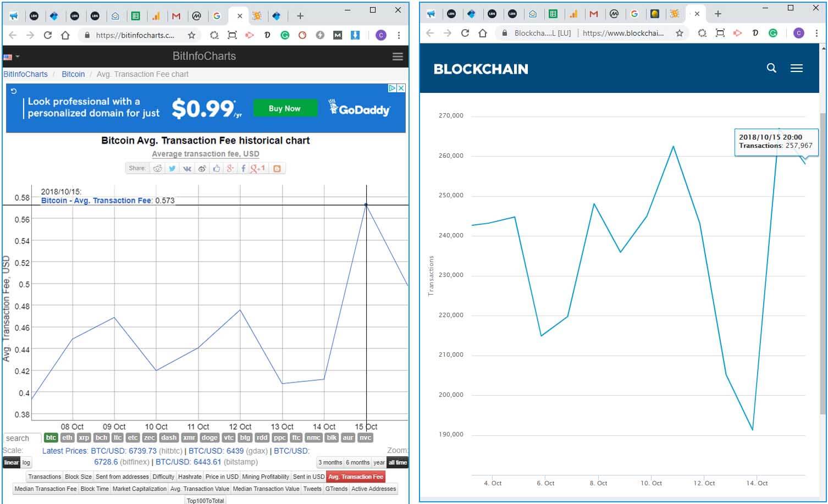This screenshot has width=828, height=504.
Task: Share chart on Weibo
Action: [x=202, y=169]
